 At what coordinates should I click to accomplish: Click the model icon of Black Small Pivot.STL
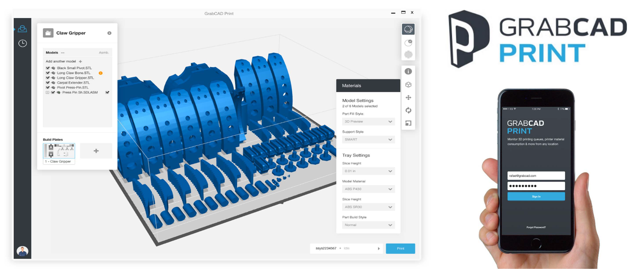(x=53, y=68)
